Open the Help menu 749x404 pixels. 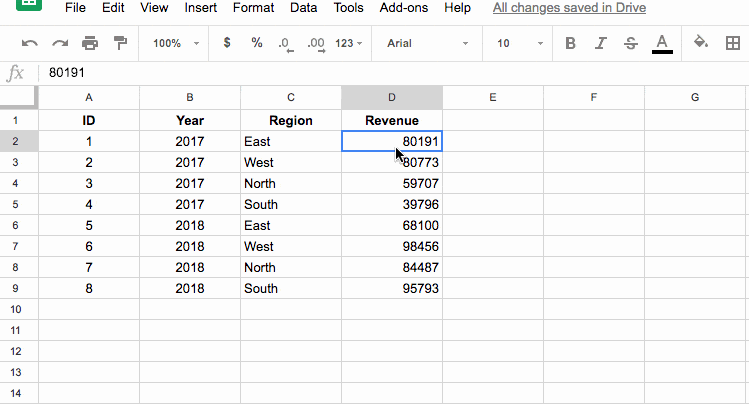(458, 8)
